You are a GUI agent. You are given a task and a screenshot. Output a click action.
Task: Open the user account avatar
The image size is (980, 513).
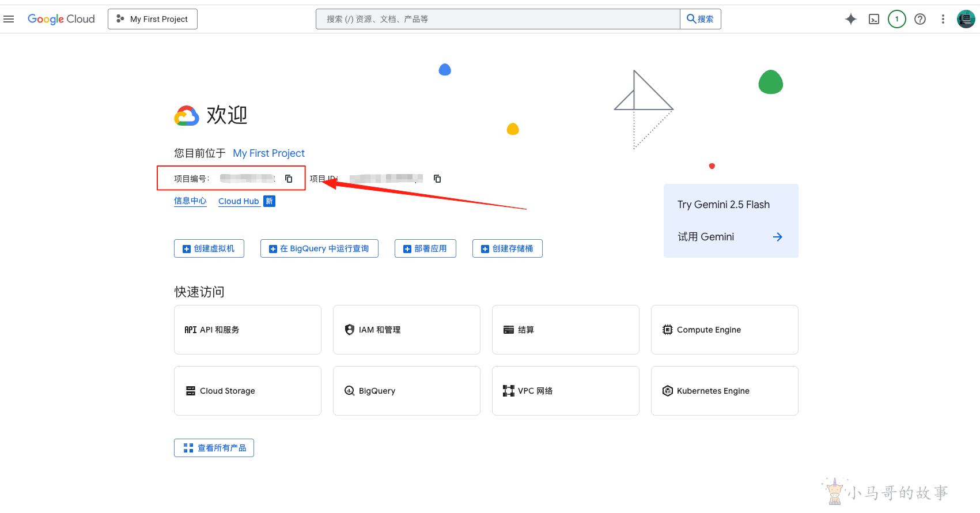[x=966, y=19]
